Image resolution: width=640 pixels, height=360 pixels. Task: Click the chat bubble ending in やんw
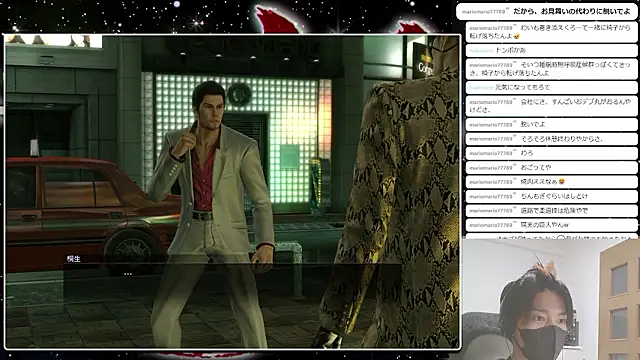(x=551, y=225)
